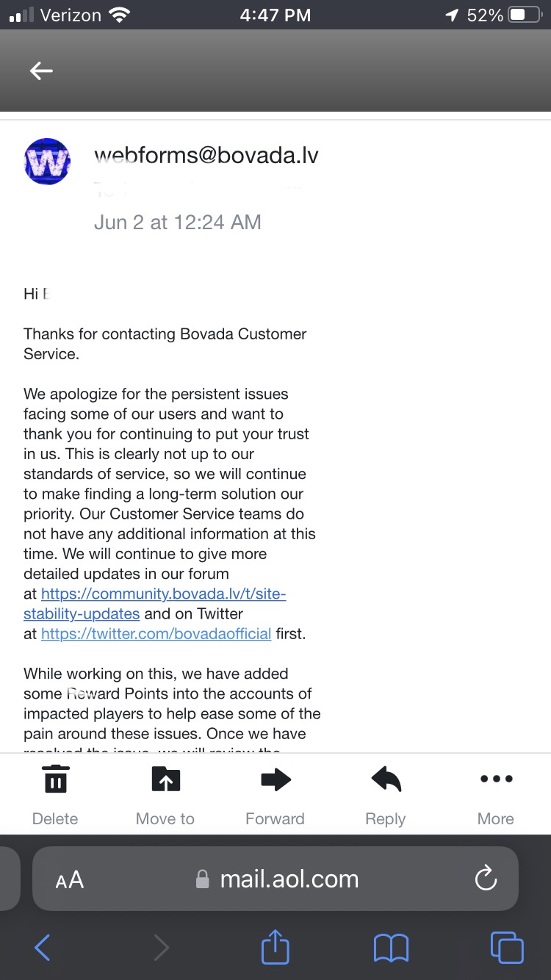
Task: Tap the sender's W avatar
Action: (x=47, y=161)
